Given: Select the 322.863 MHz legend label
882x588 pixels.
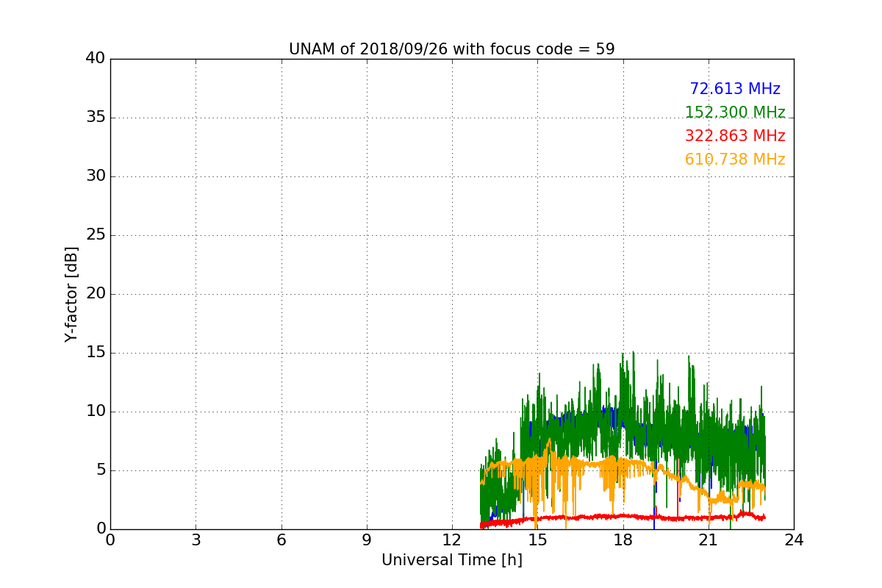Looking at the screenshot, I should tap(735, 136).
